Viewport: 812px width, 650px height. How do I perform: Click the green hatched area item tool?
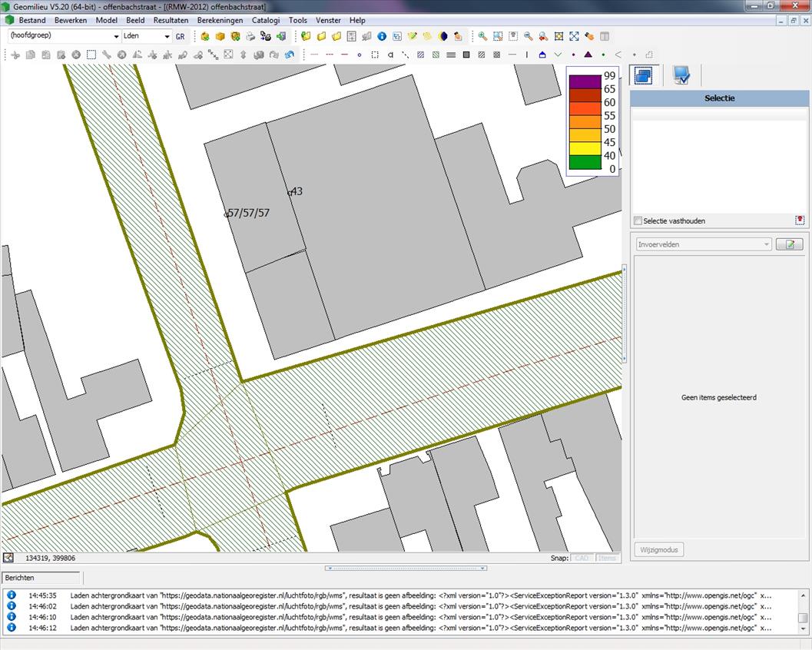coord(436,55)
